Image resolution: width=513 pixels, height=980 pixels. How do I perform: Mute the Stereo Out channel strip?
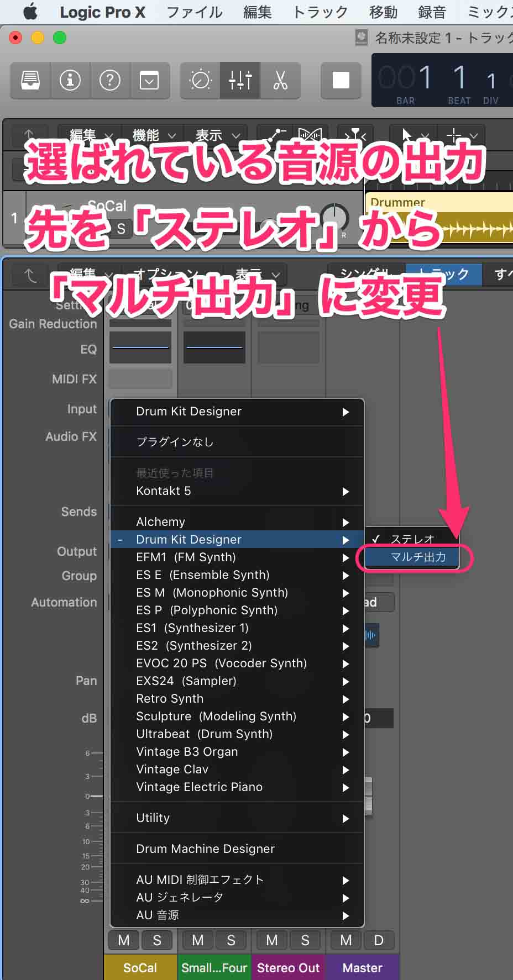pyautogui.click(x=272, y=940)
